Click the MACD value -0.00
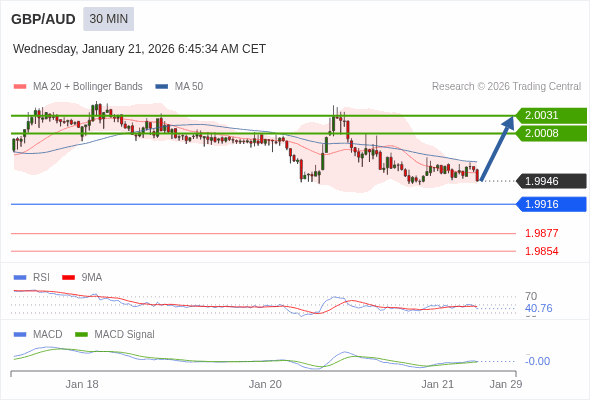This screenshot has width=590, height=400. [x=537, y=361]
